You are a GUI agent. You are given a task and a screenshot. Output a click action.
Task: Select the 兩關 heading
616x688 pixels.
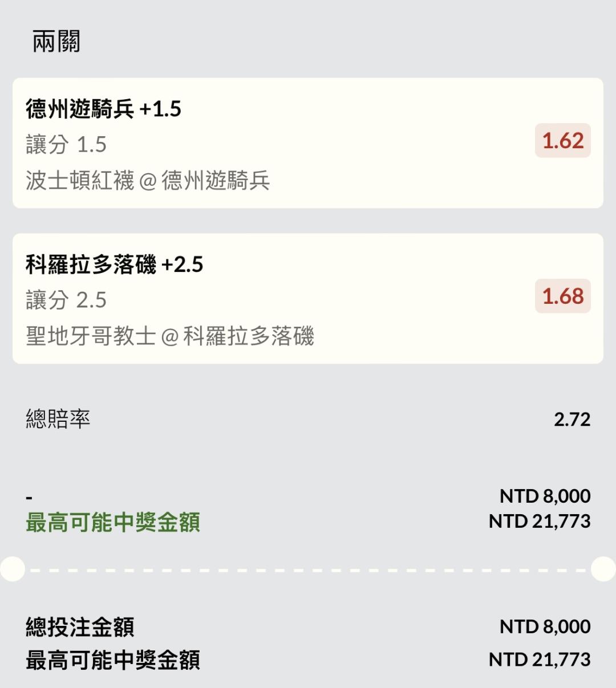pos(56,42)
